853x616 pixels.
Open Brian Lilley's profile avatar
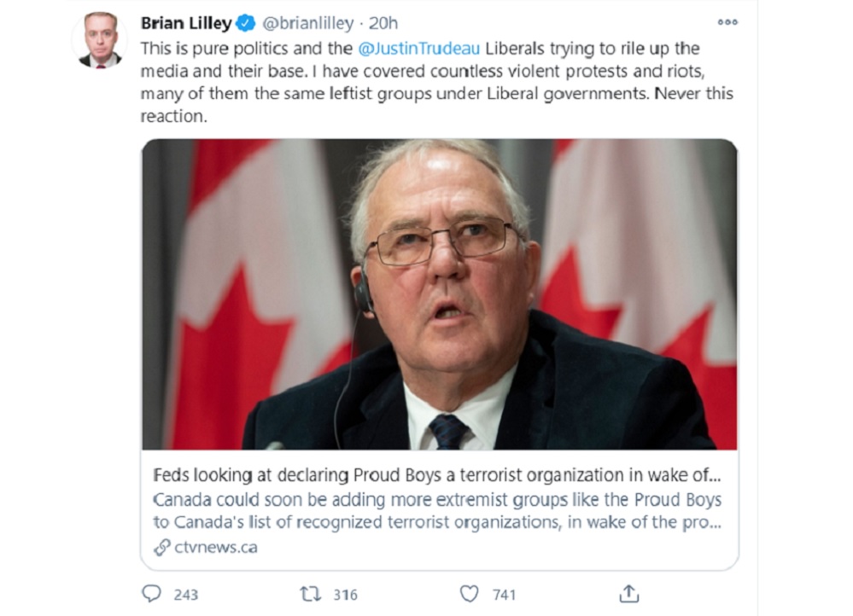click(100, 40)
